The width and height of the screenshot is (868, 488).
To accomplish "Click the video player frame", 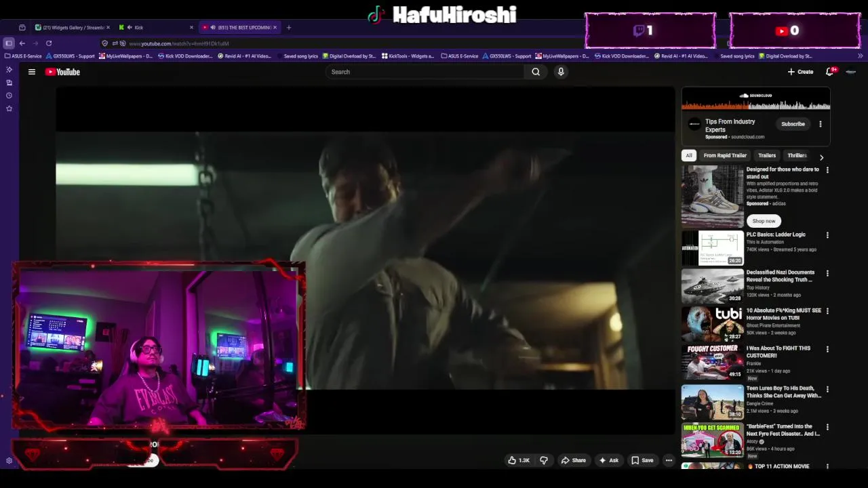I will coord(365,261).
